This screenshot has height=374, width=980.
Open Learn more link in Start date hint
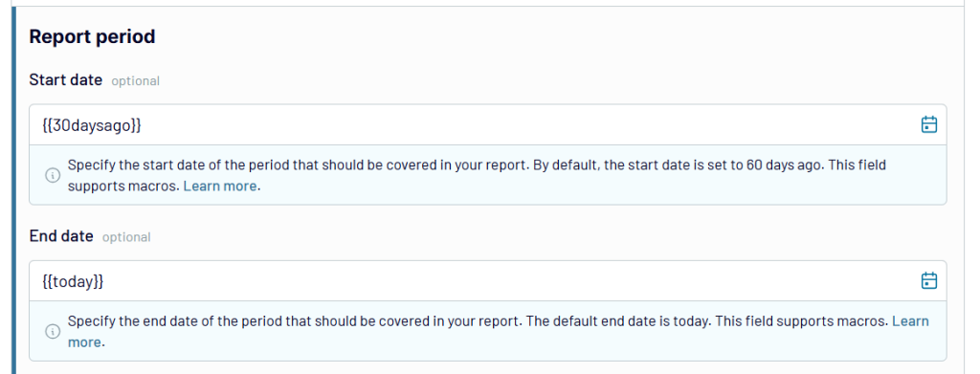pos(219,187)
